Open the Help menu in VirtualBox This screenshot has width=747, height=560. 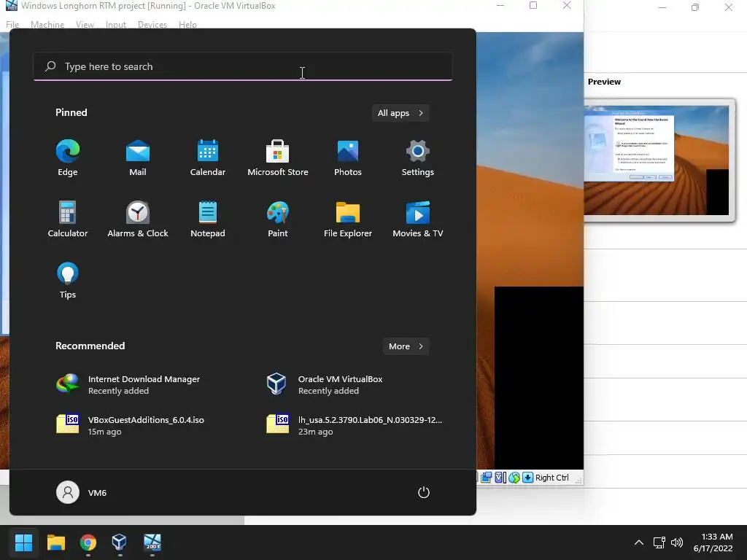(187, 24)
